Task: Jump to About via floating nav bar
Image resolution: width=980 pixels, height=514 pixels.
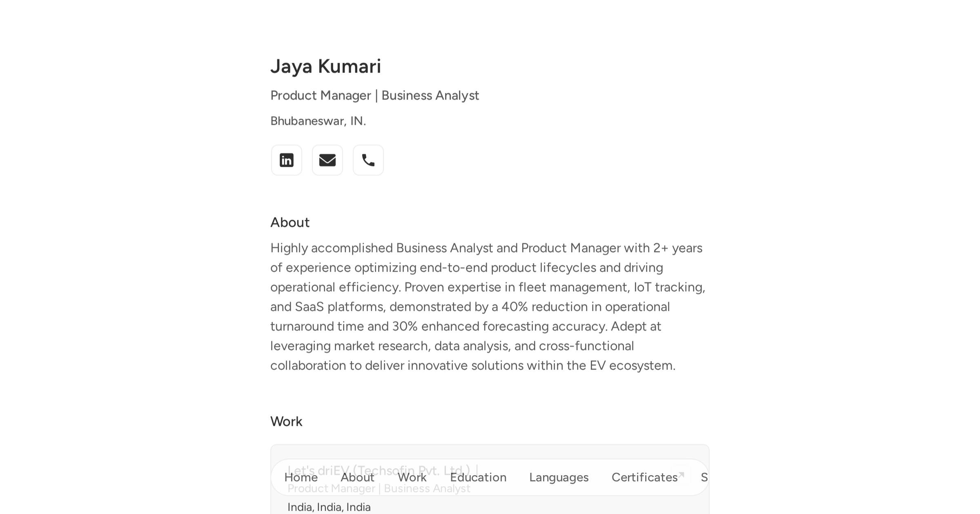Action: click(358, 477)
